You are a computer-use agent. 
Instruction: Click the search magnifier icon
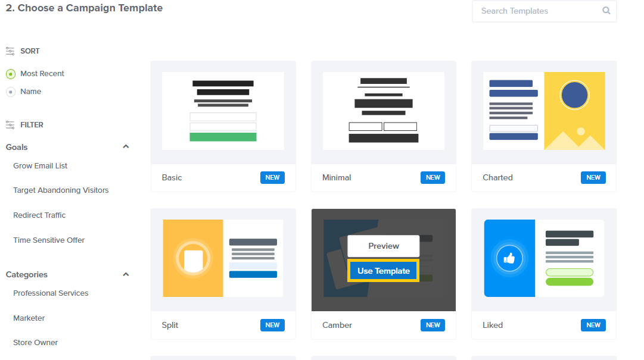point(606,11)
